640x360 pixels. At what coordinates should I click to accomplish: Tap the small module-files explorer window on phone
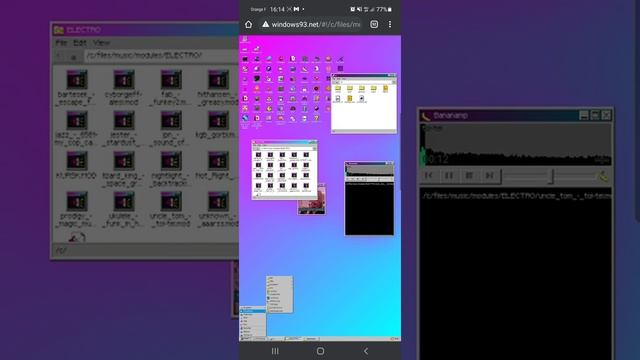coord(284,170)
